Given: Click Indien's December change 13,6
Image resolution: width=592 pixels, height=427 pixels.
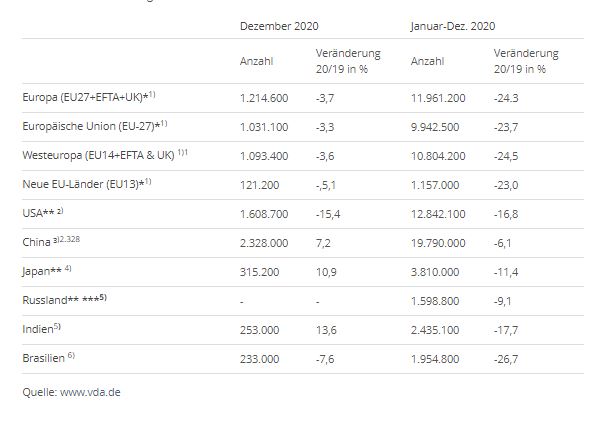Looking at the screenshot, I should pyautogui.click(x=326, y=330).
